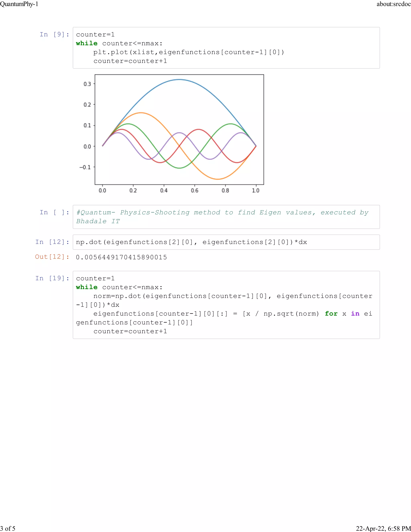Click the y-axis tick label −0.1
Viewport: 411px width, 532px height.
(x=85, y=167)
